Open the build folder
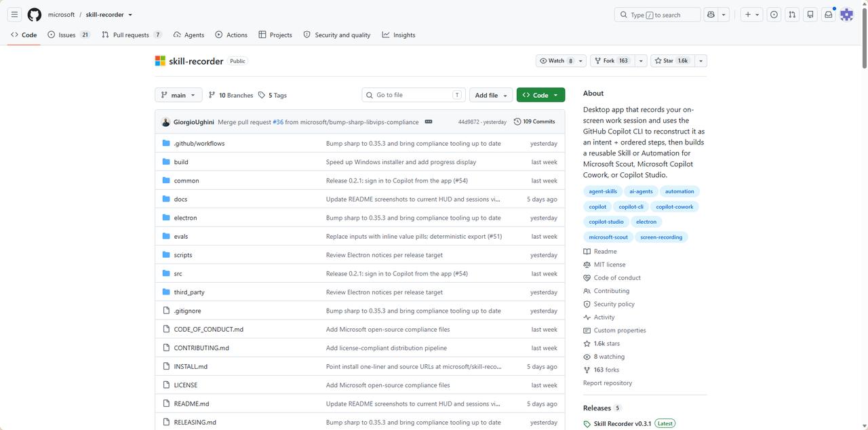 point(181,162)
